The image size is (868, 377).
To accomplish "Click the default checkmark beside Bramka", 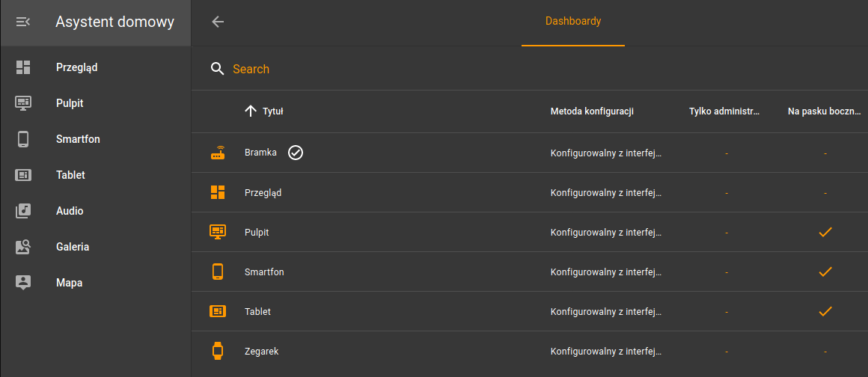I will [296, 153].
